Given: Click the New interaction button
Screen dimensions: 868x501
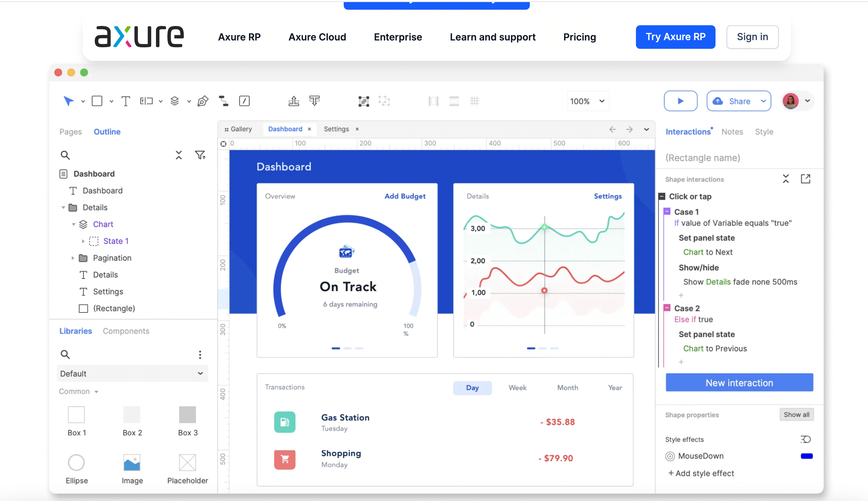Looking at the screenshot, I should click(x=739, y=383).
